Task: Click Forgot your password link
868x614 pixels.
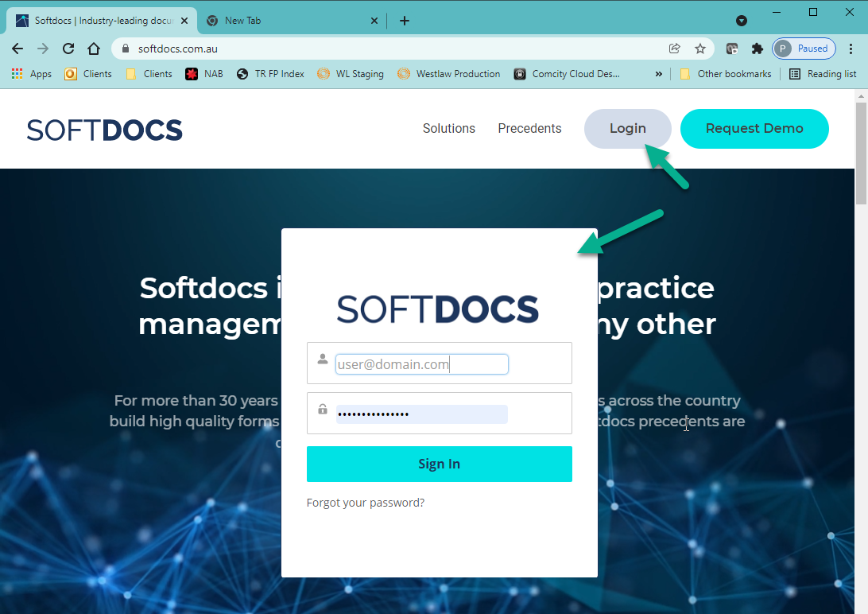Action: point(366,503)
